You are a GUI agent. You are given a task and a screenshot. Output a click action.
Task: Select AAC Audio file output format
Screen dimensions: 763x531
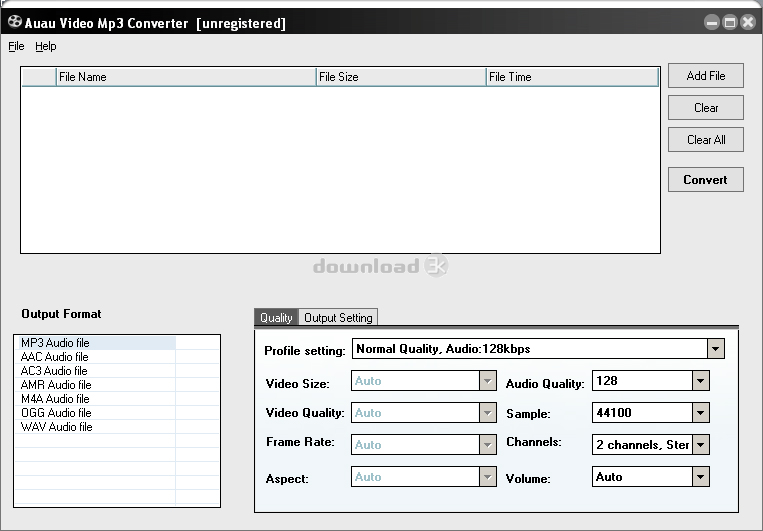pos(95,357)
